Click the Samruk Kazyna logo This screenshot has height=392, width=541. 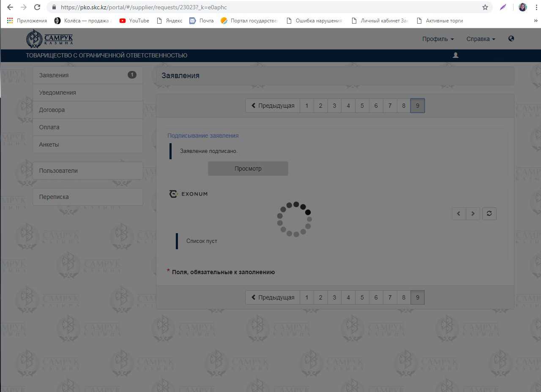tap(49, 39)
